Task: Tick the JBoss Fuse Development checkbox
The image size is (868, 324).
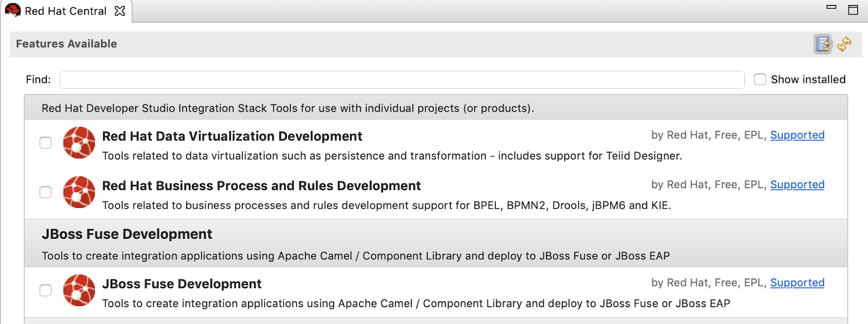Action: 46,290
